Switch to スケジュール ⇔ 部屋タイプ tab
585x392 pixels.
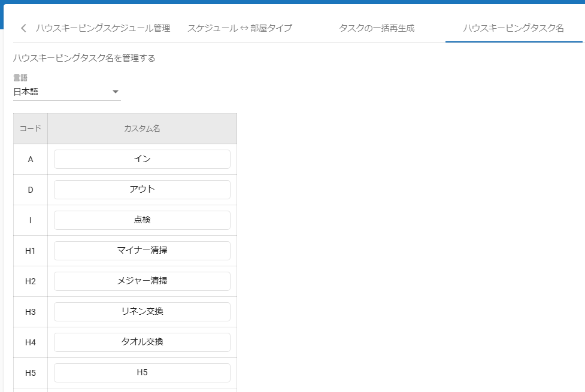(x=240, y=28)
